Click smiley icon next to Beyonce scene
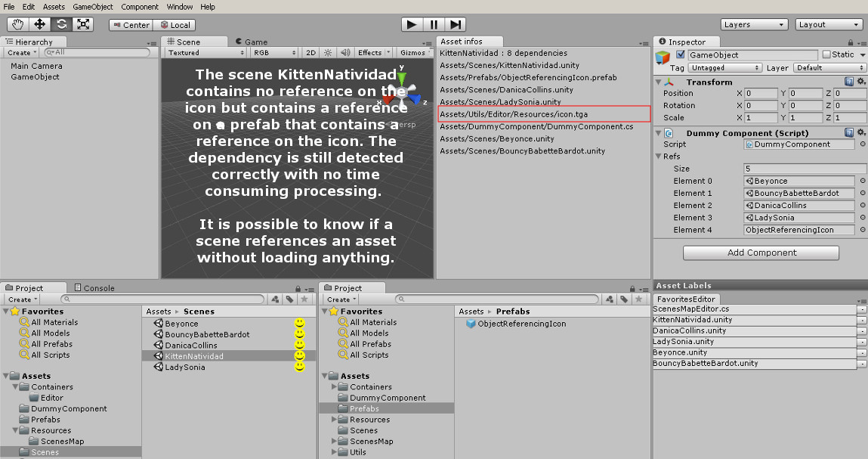Image resolution: width=868 pixels, height=459 pixels. click(299, 323)
